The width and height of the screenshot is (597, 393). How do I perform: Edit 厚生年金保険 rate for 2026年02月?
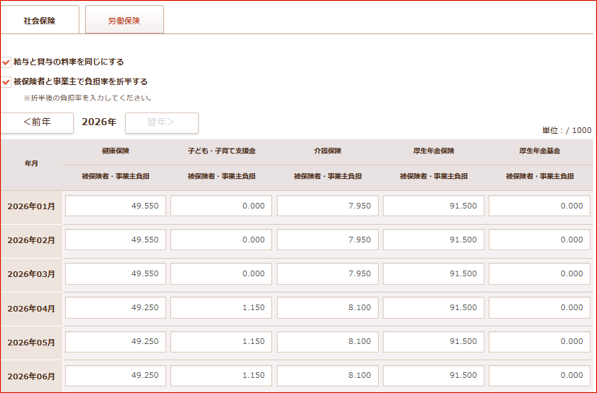(433, 240)
